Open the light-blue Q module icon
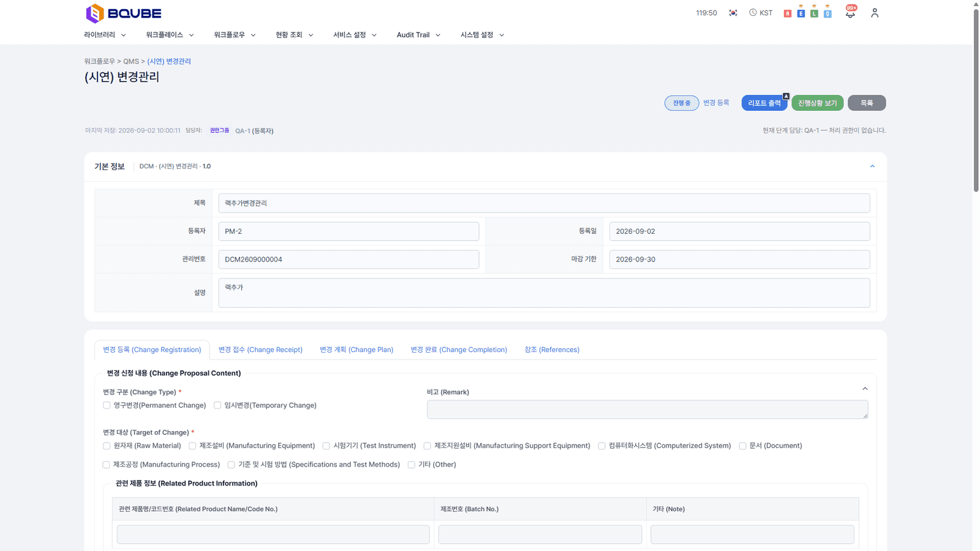The image size is (980, 551). [827, 13]
